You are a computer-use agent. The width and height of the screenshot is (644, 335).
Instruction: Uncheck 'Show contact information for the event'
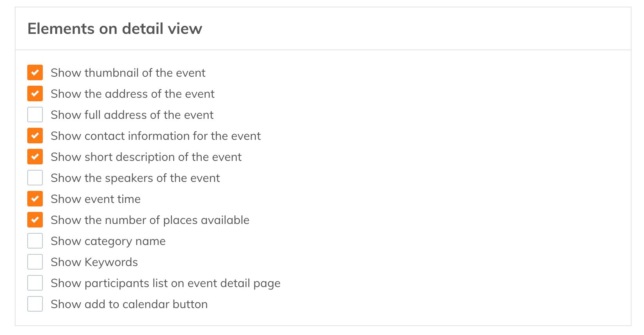[35, 136]
